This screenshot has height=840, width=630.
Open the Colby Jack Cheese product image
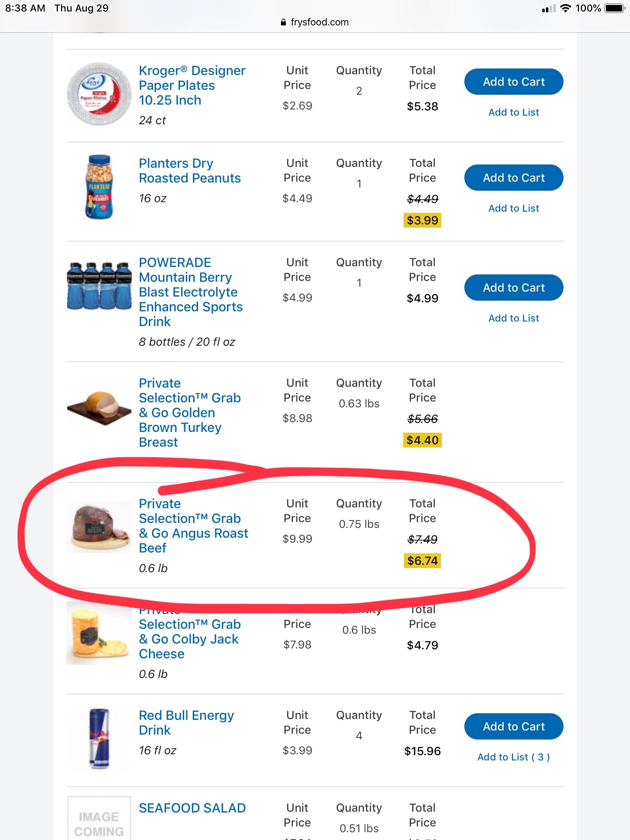[x=99, y=634]
